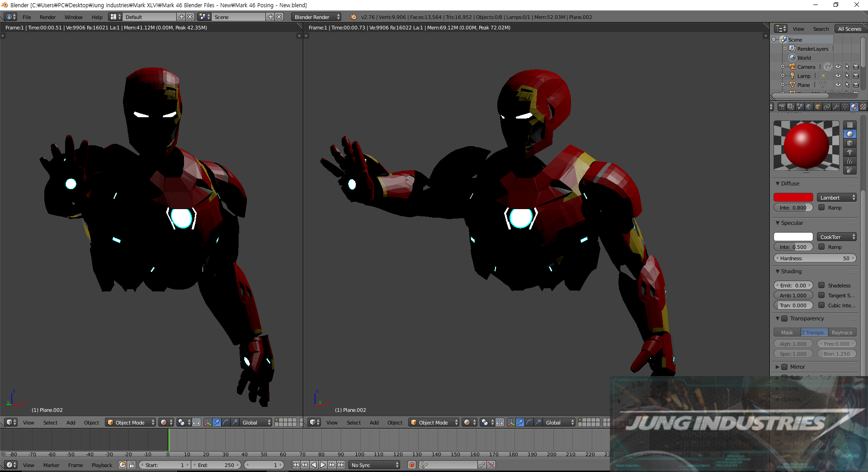Screen dimensions: 868x472
Task: Open the CookTorr specular shader dropdown
Action: pos(836,237)
